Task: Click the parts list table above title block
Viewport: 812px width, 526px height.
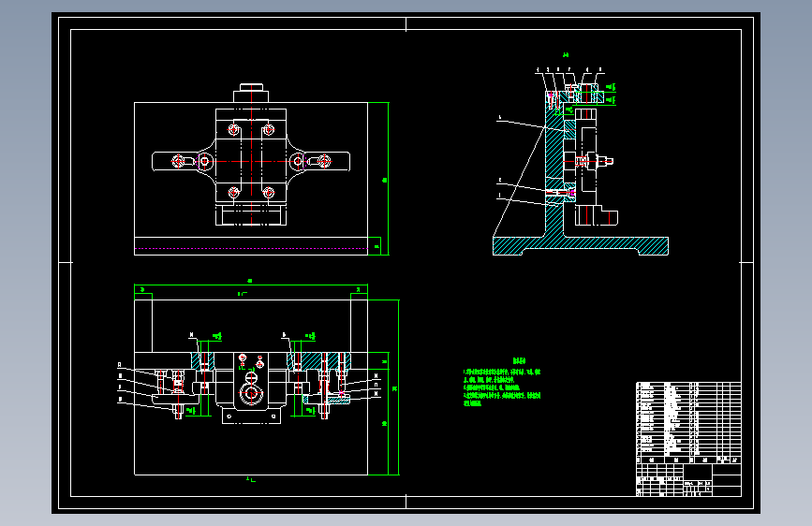Action: pos(688,423)
